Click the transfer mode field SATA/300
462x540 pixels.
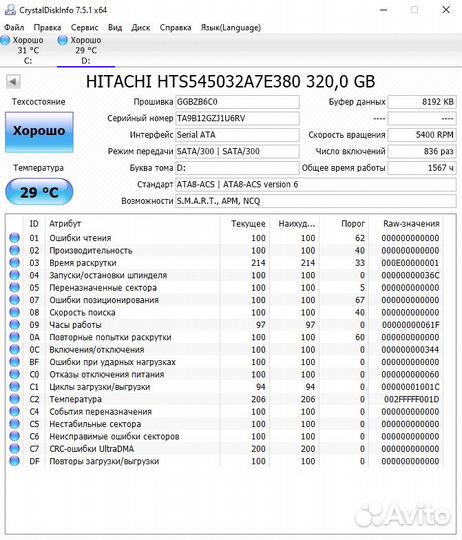pos(237,152)
